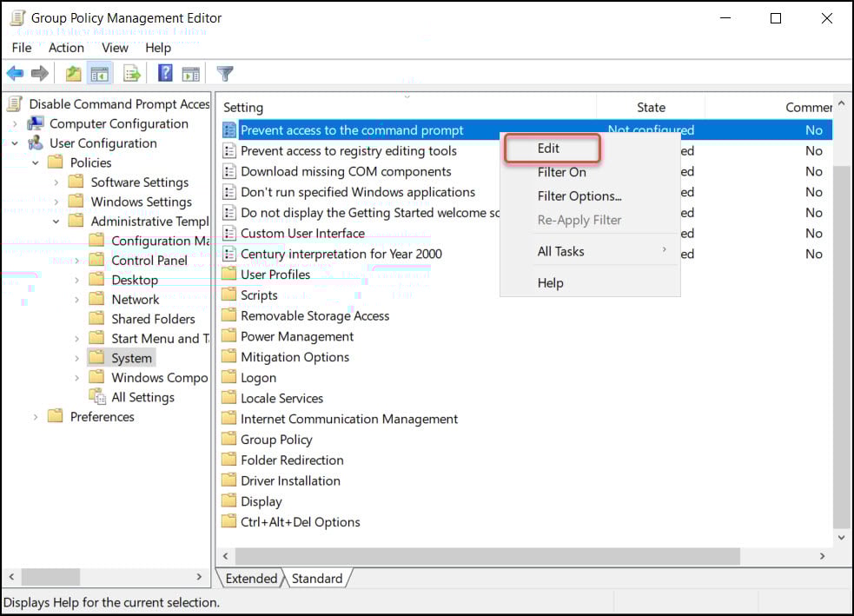Click the User Configuration node icon
This screenshot has height=616, width=854.
(x=36, y=143)
